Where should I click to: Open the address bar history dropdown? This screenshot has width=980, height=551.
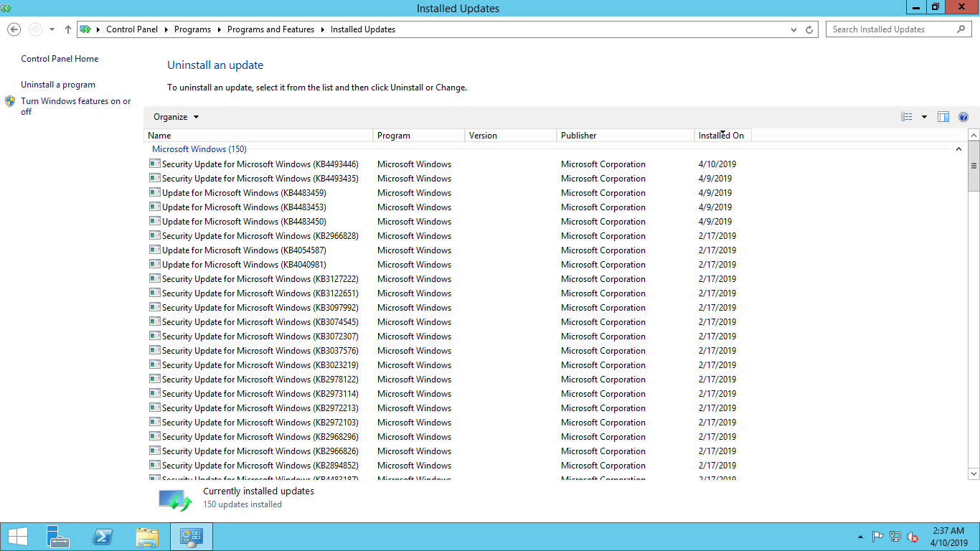point(793,29)
